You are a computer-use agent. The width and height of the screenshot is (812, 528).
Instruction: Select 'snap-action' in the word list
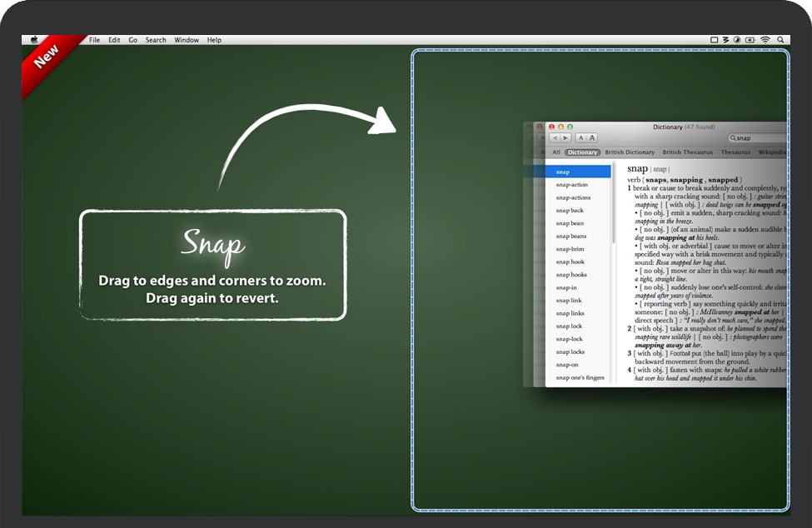(x=572, y=185)
